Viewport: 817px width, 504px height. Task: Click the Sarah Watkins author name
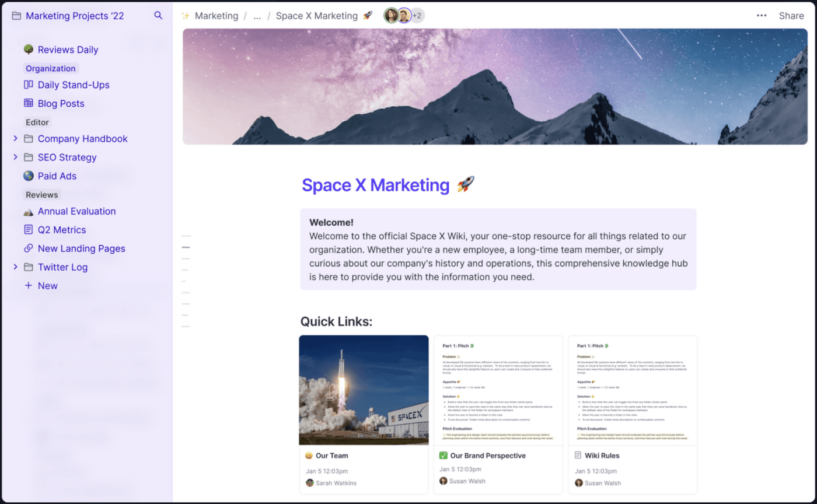pyautogui.click(x=336, y=483)
